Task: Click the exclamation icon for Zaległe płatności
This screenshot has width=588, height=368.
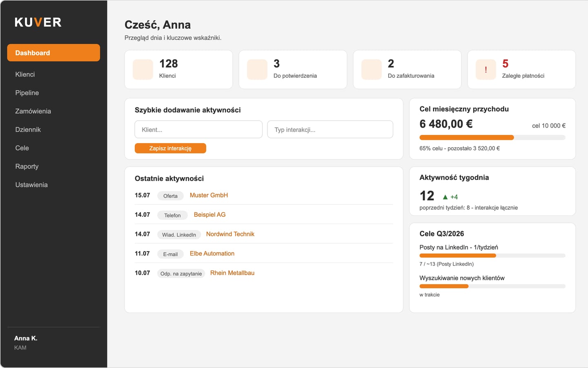Action: (x=486, y=69)
